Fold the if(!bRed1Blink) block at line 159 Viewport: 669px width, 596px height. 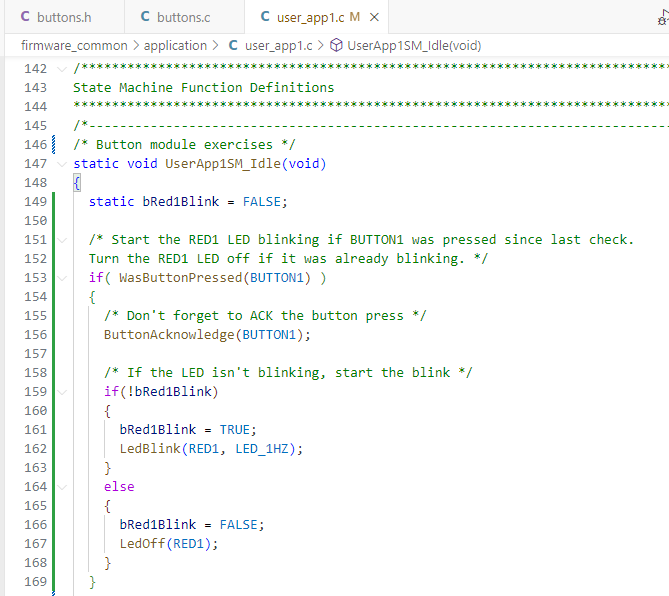coord(62,392)
